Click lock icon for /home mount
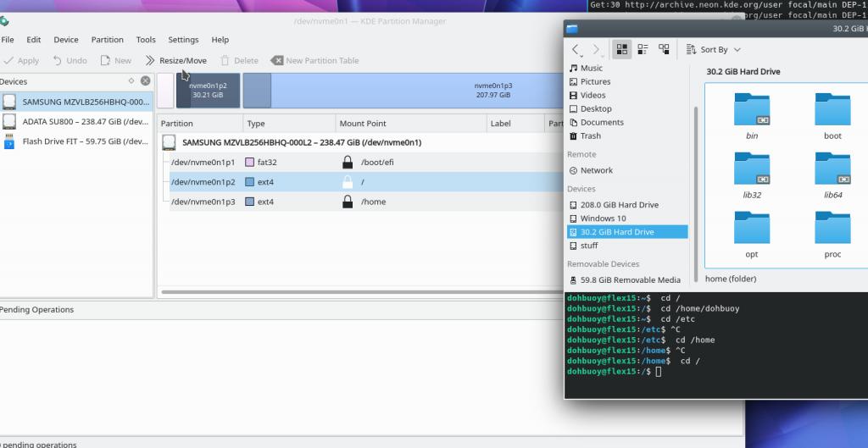Screen dimensions: 868x448 click(x=347, y=202)
